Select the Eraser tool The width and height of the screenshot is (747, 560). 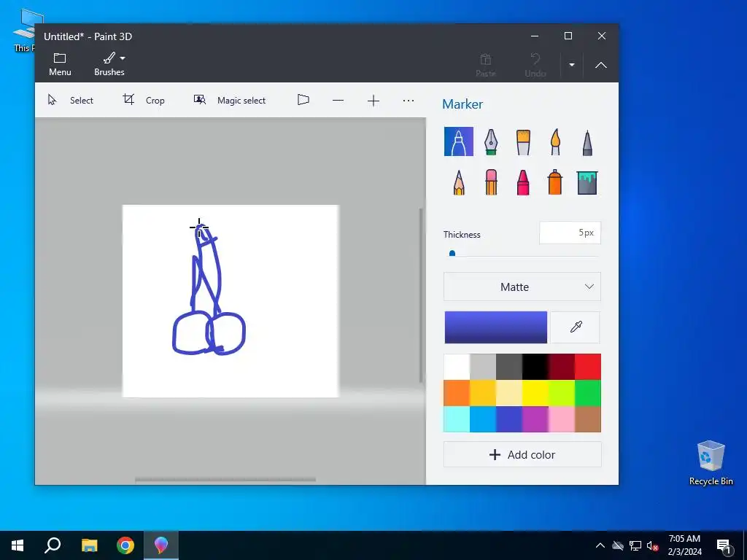click(x=491, y=182)
